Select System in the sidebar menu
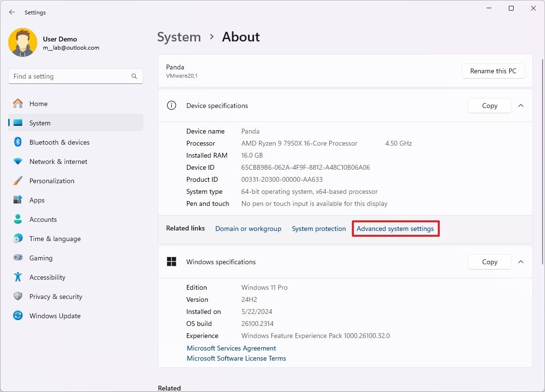This screenshot has height=392, width=545. click(x=40, y=123)
